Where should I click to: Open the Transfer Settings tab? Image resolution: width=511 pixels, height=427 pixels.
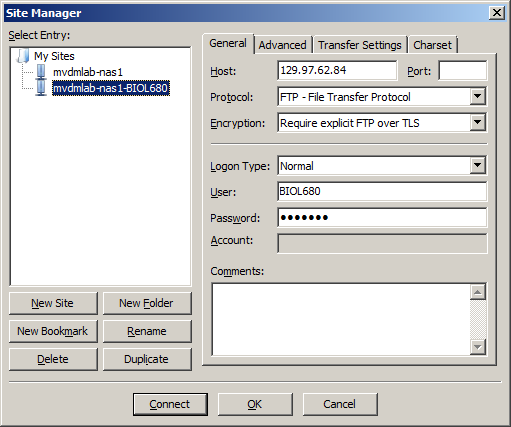click(x=360, y=45)
